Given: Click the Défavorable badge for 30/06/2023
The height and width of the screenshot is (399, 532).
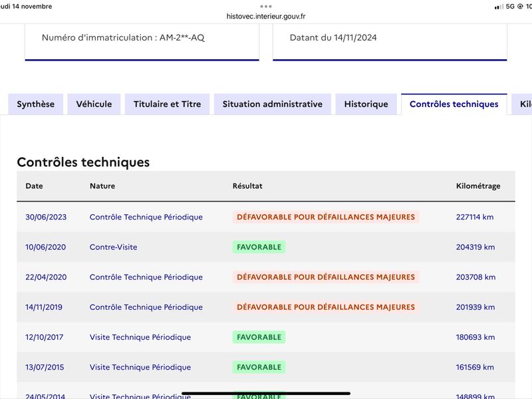Looking at the screenshot, I should click(x=326, y=217).
